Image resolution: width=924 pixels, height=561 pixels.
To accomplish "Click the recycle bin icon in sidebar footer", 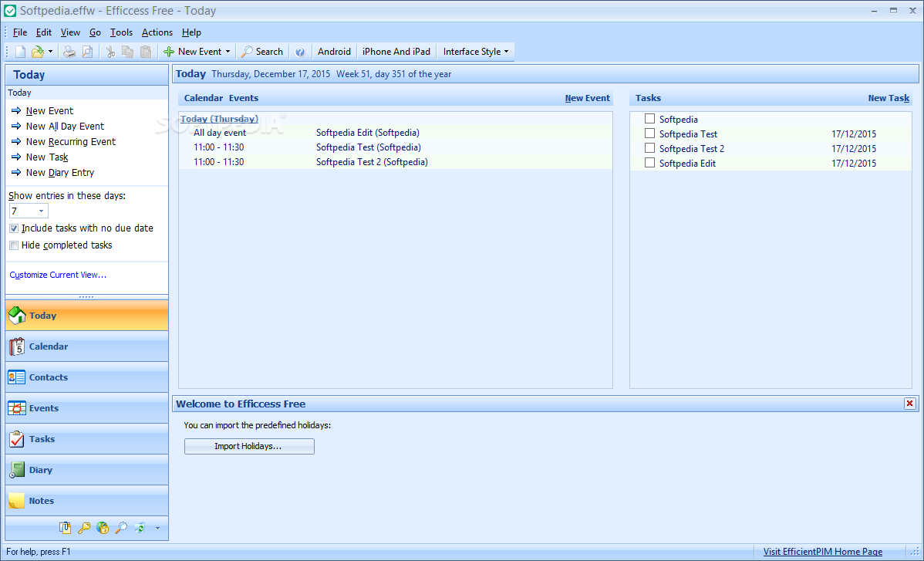I will pos(140,528).
